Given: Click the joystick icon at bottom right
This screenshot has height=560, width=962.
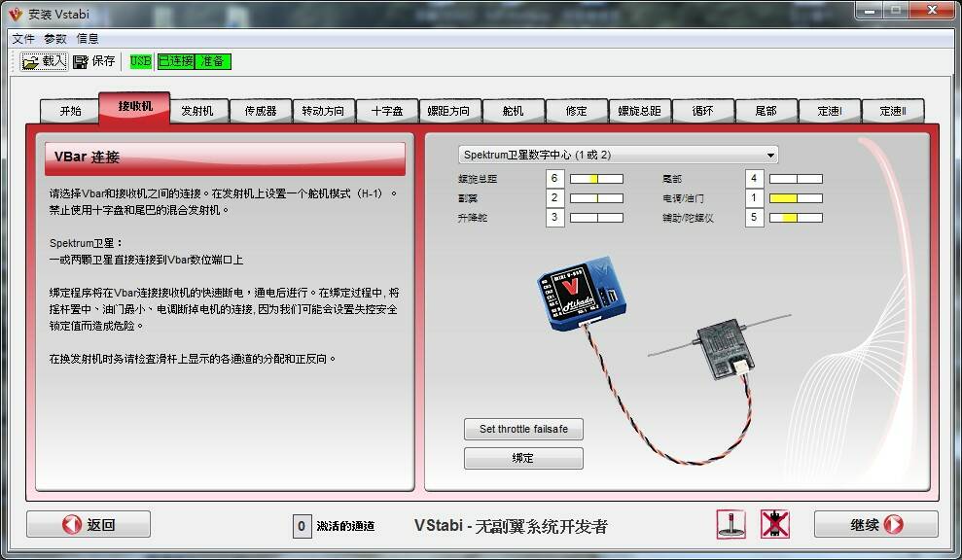Looking at the screenshot, I should pos(731,524).
